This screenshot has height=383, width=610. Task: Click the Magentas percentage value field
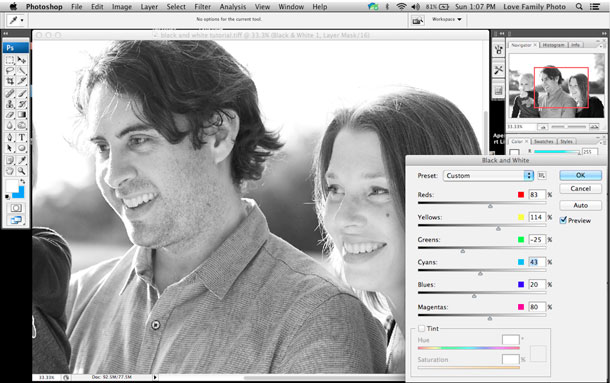(x=537, y=307)
